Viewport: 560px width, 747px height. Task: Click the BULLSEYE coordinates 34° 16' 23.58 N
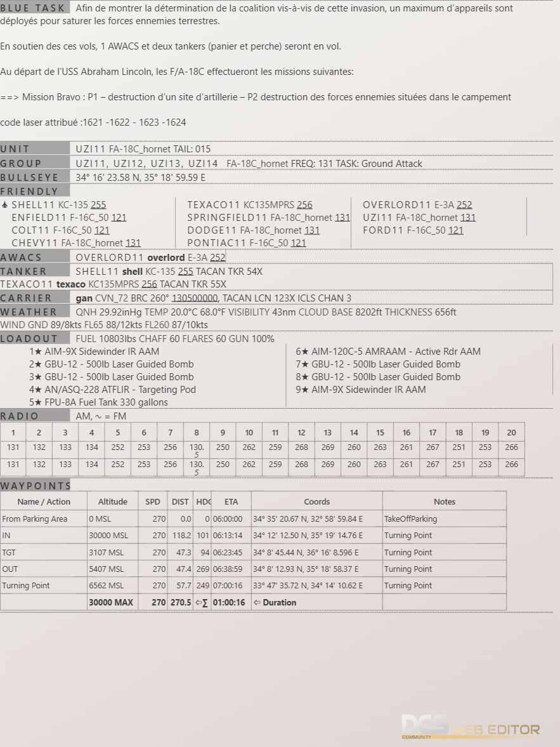pos(141,177)
